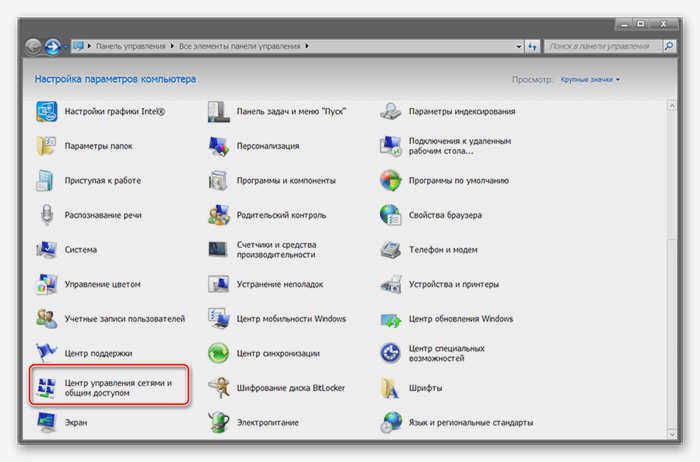The width and height of the screenshot is (700, 462).
Task: Open the Display (Экран) icon
Action: [46, 422]
